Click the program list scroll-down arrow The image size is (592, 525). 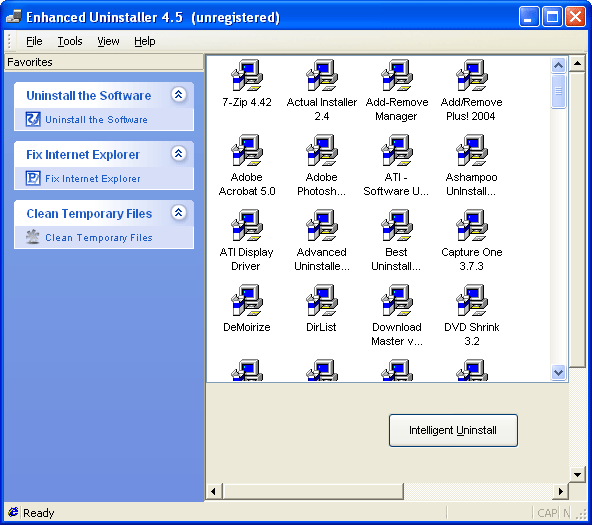(x=558, y=373)
